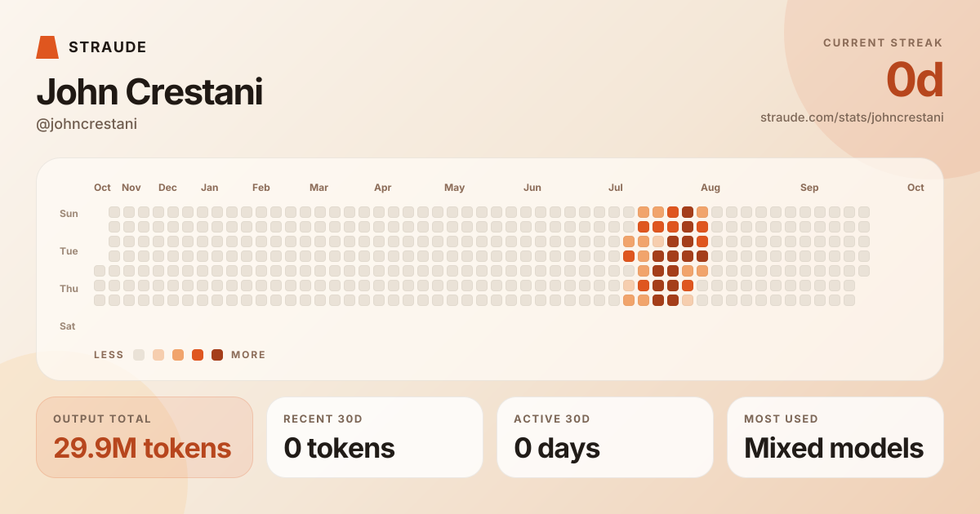980x514 pixels.
Task: Click the STRAUDE brand name text
Action: pyautogui.click(x=108, y=47)
